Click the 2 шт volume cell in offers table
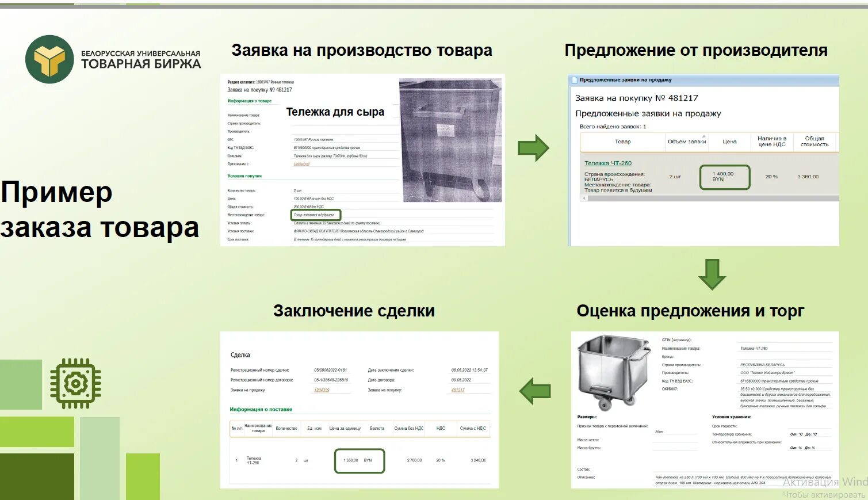 (675, 177)
